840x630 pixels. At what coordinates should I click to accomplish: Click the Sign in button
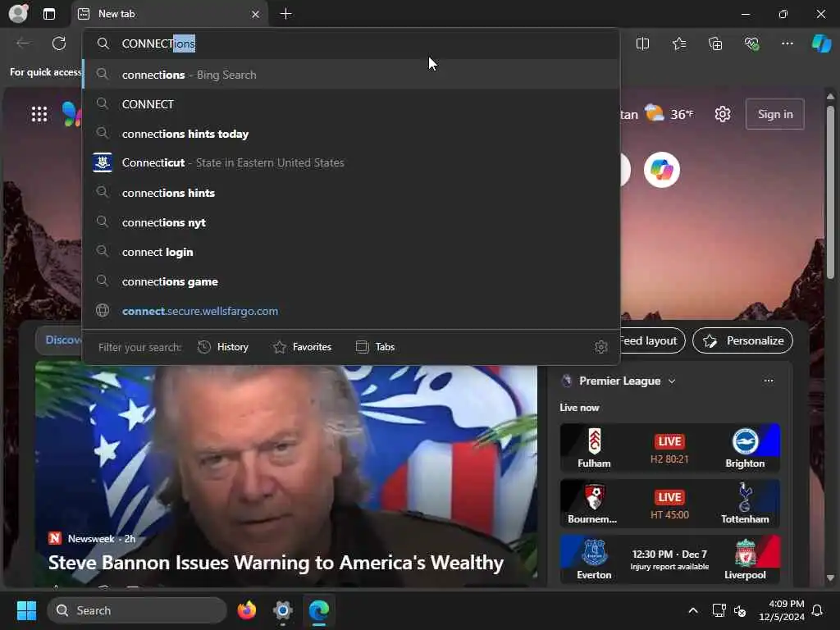click(x=774, y=114)
